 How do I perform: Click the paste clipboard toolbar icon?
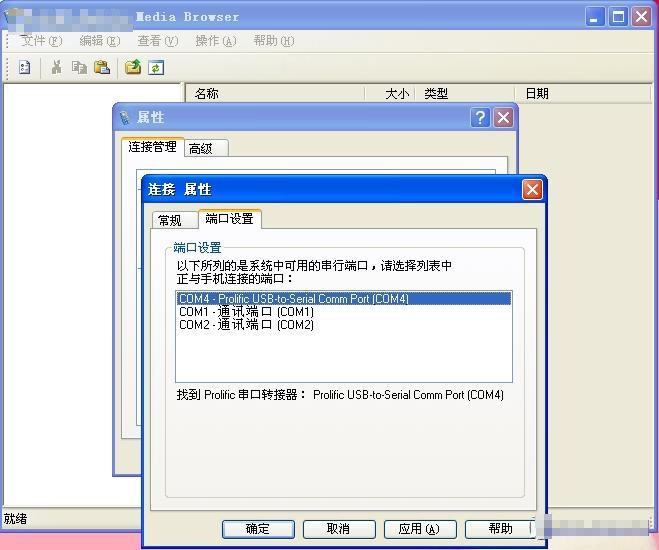coord(102,67)
